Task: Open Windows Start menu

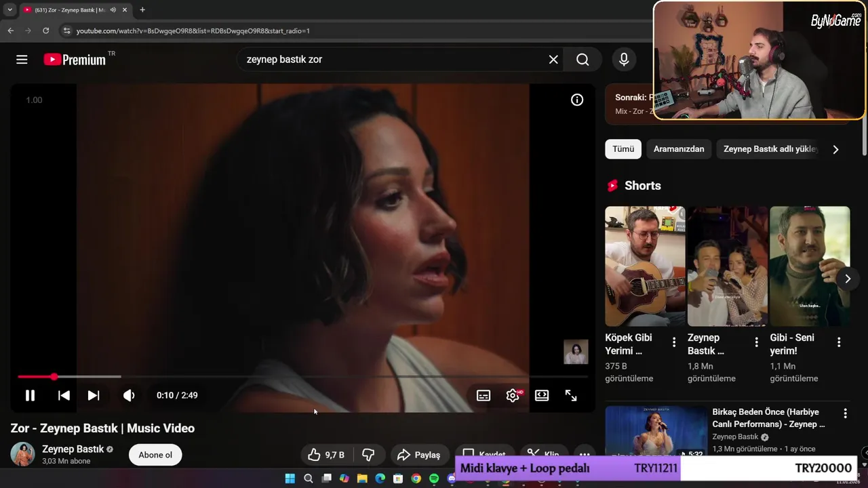Action: click(290, 479)
